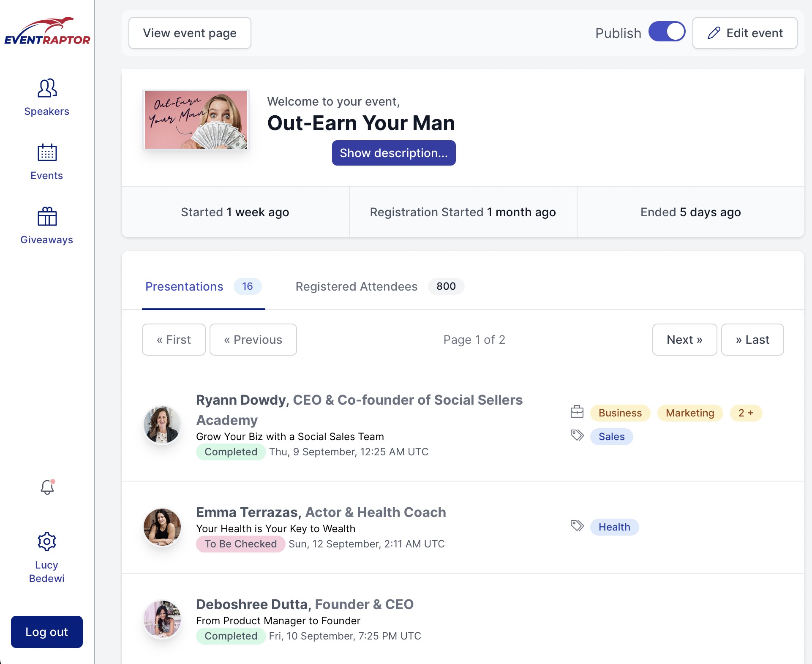Click tag icon next to Sales label
The height and width of the screenshot is (664, 812).
[x=577, y=435]
